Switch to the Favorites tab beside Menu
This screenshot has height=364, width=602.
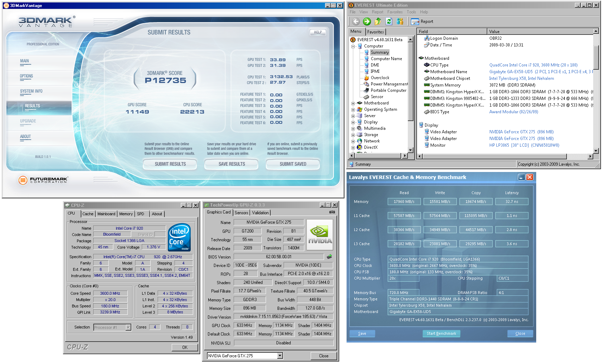pyautogui.click(x=375, y=32)
